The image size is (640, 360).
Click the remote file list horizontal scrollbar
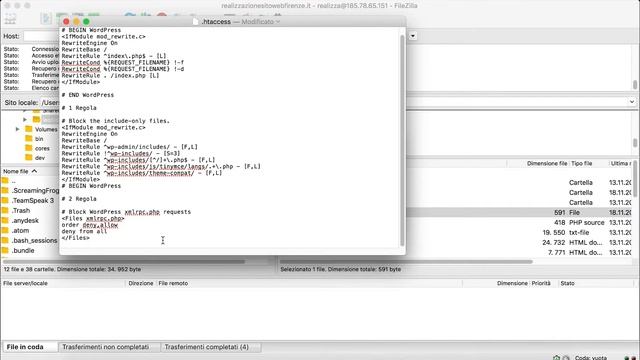tap(406, 262)
